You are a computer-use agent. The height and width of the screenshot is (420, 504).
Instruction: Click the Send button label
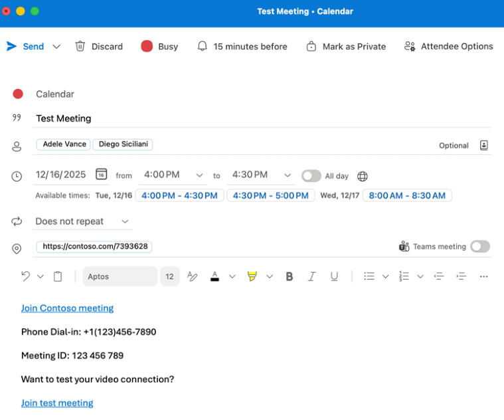tap(33, 47)
